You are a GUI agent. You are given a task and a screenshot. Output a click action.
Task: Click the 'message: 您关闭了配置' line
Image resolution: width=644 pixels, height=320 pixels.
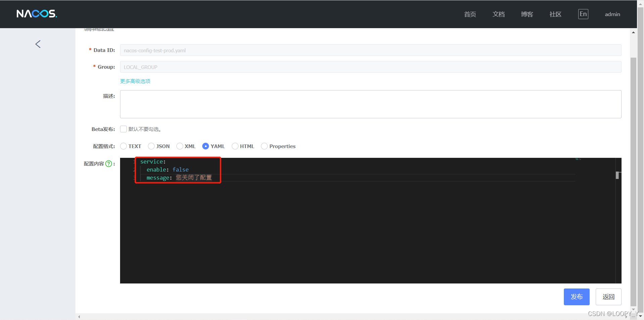click(179, 178)
